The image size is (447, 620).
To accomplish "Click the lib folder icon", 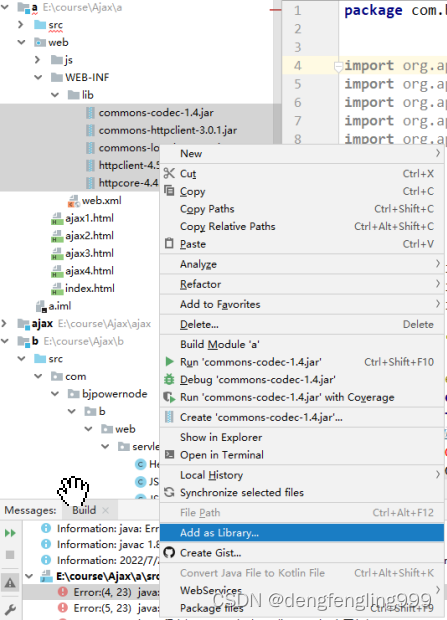I will click(74, 95).
